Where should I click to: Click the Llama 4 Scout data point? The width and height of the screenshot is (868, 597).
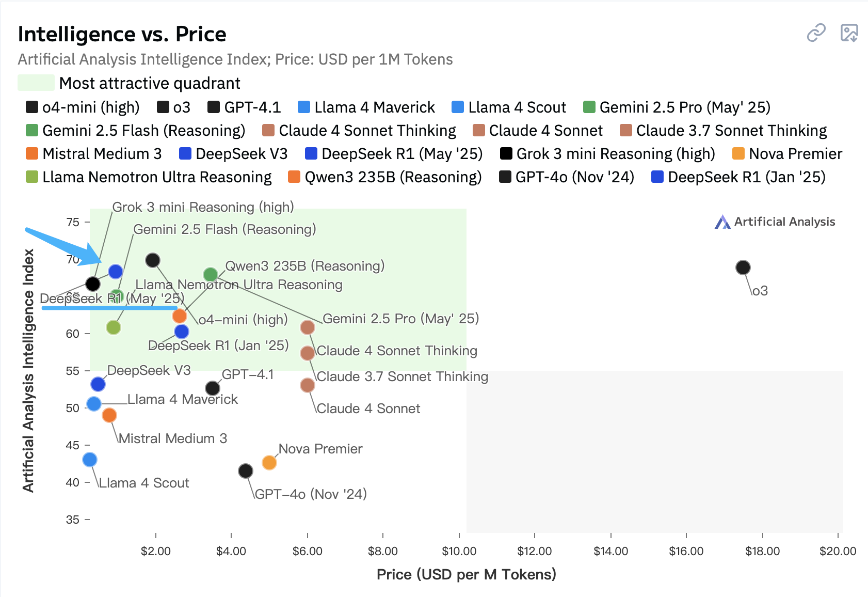90,459
